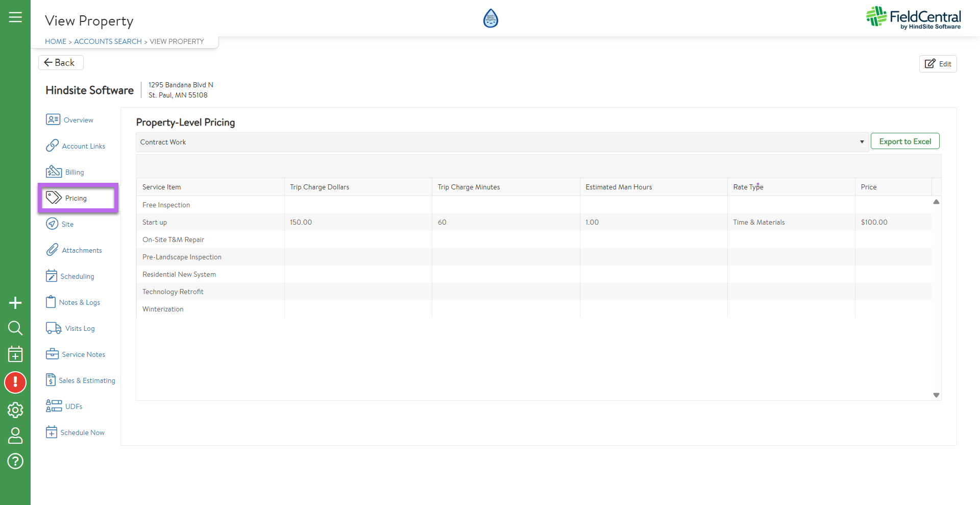Follow the ACCOUNTS SEARCH breadcrumb link
The height and width of the screenshot is (505, 980).
[x=108, y=41]
